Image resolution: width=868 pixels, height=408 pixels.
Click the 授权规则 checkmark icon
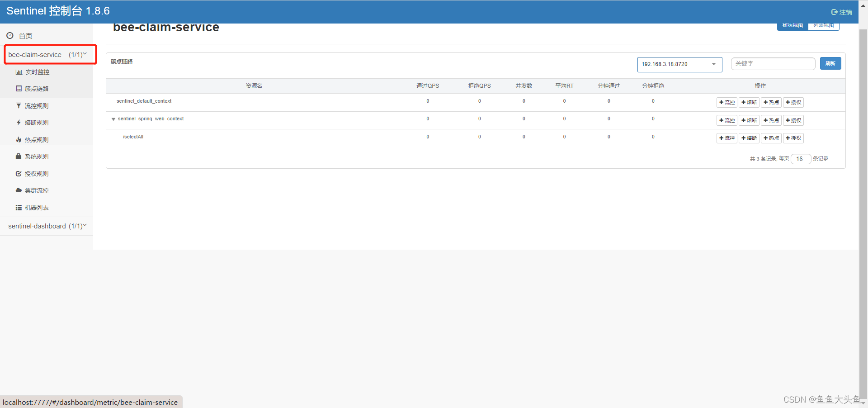click(x=19, y=173)
